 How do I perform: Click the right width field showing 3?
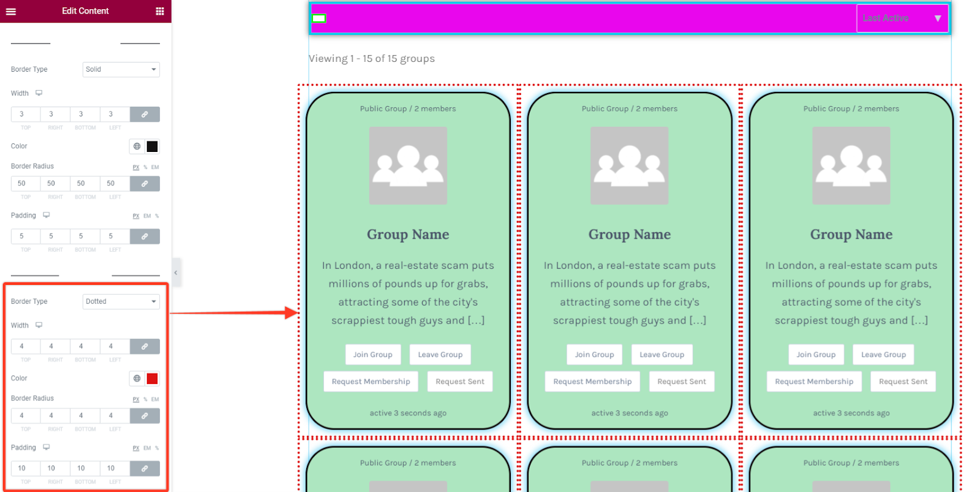tap(55, 114)
